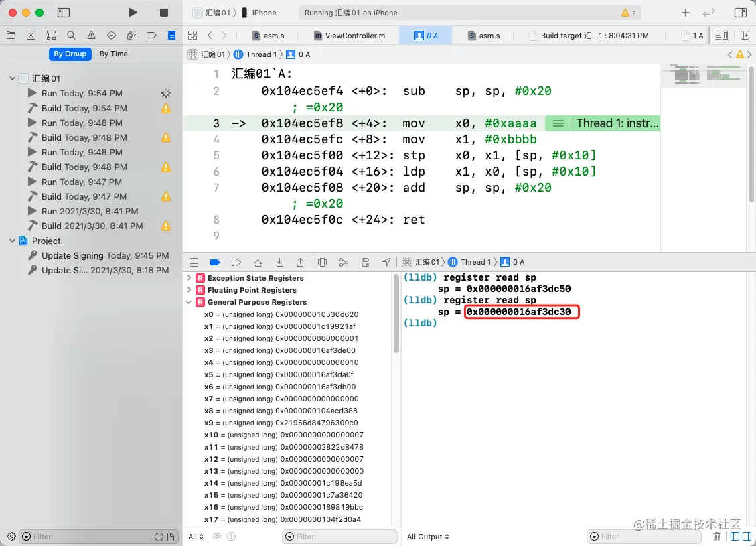Image resolution: width=756 pixels, height=546 pixels.
Task: Open Environment Overrides icon
Action: (x=365, y=262)
